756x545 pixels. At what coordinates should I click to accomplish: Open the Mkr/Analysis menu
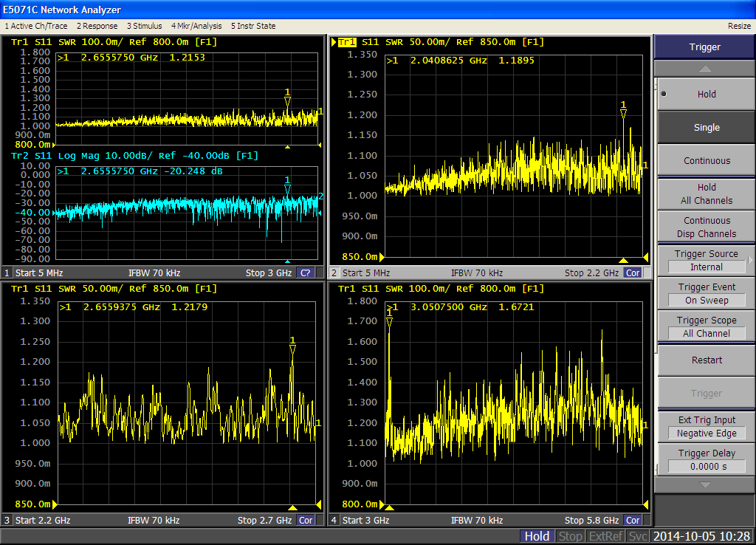click(196, 26)
